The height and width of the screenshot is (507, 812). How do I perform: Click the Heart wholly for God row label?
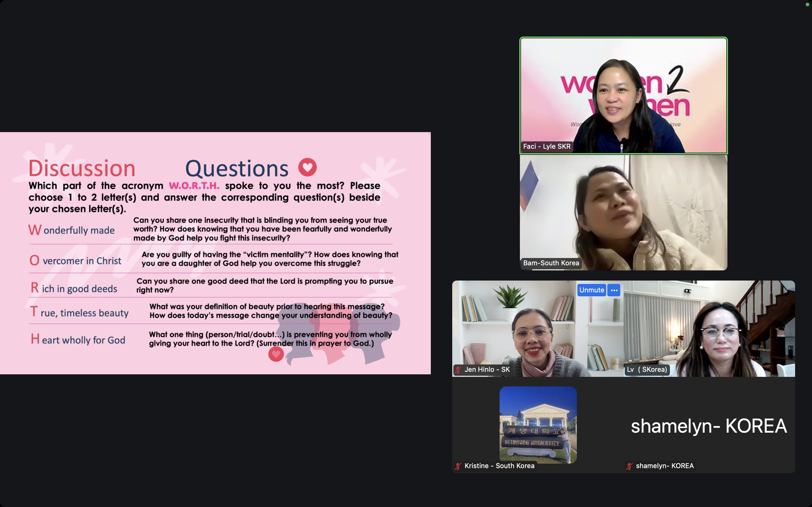[x=78, y=340]
